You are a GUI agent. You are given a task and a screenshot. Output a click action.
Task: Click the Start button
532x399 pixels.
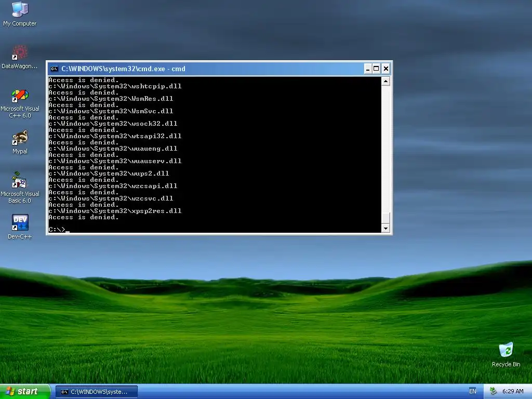click(x=25, y=392)
